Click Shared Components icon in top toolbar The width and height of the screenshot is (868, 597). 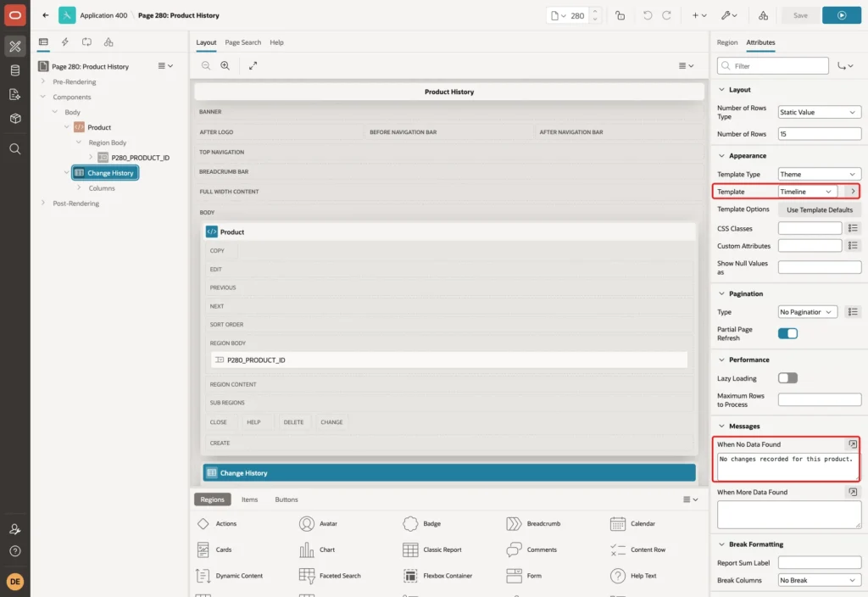[764, 15]
